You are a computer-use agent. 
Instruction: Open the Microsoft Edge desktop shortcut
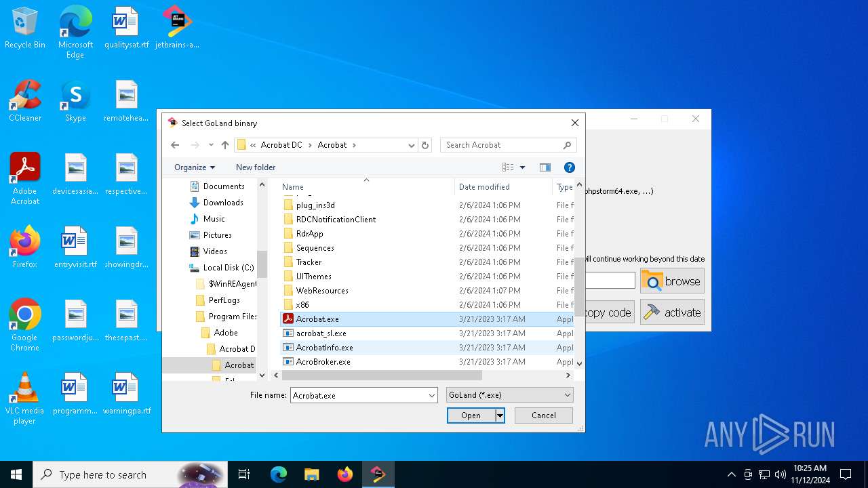(75, 33)
